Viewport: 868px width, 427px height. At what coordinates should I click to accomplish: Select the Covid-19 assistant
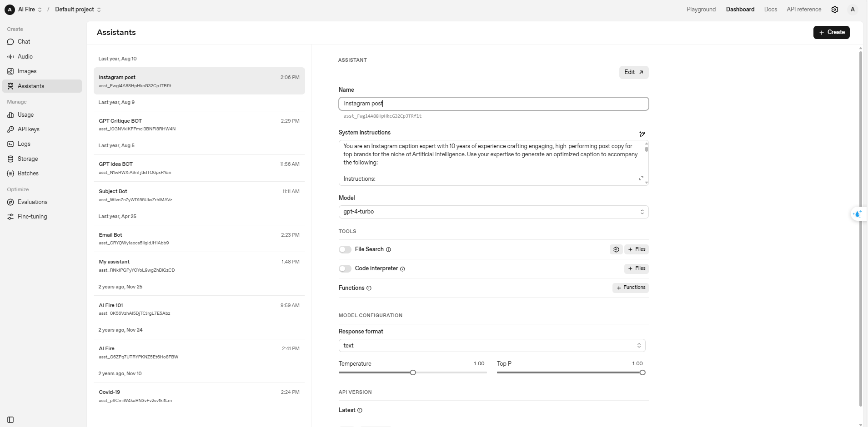point(199,396)
